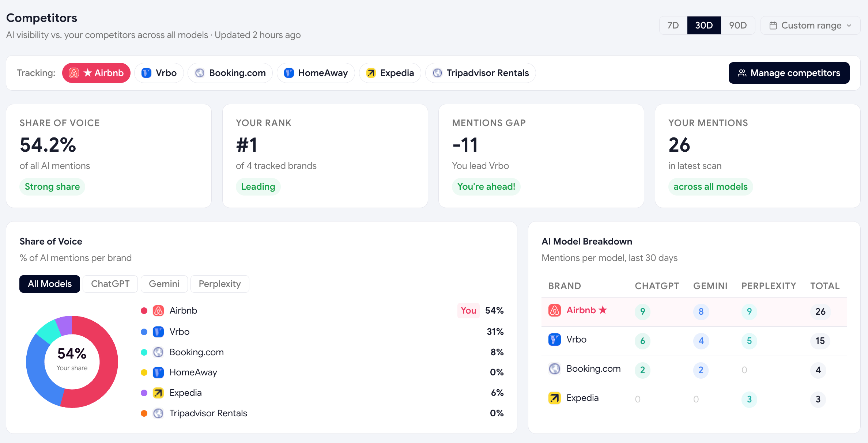Switch to the Gemini tab
Screen dimensions: 868x443
point(164,284)
